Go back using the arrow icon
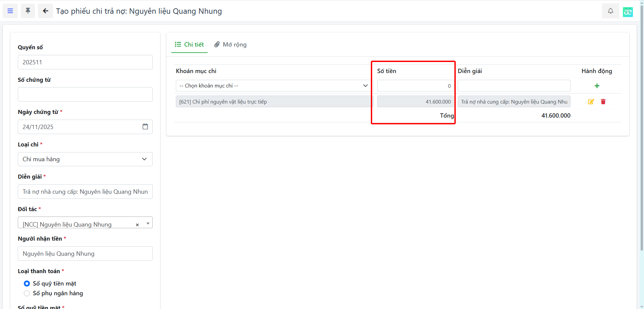644x309 pixels. pos(45,11)
